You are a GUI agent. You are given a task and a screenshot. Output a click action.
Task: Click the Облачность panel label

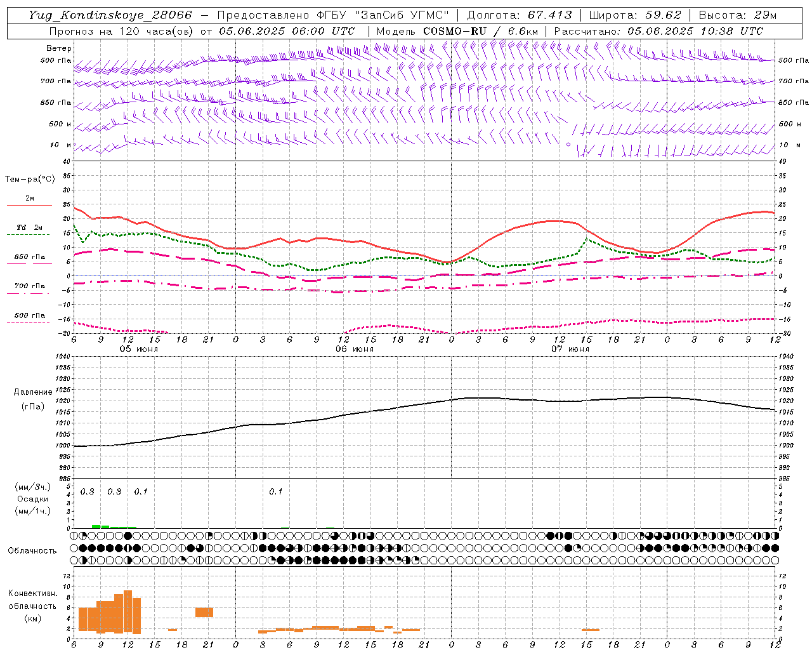pyautogui.click(x=32, y=551)
